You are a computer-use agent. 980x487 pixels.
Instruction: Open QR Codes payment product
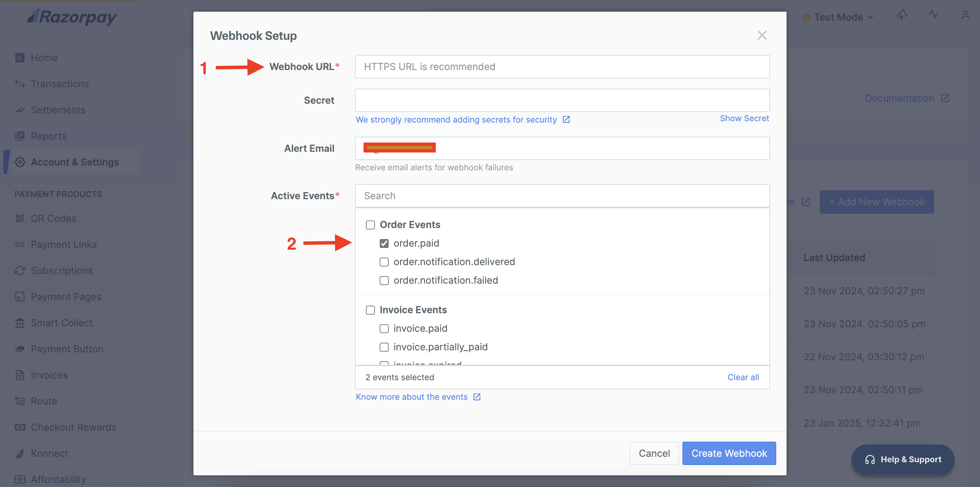[x=53, y=218]
